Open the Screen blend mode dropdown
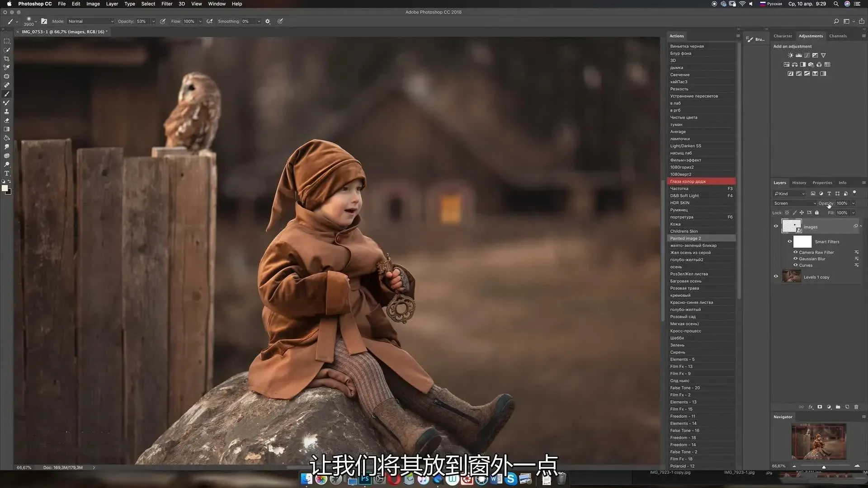Screen dimensions: 868x488 (795, 203)
